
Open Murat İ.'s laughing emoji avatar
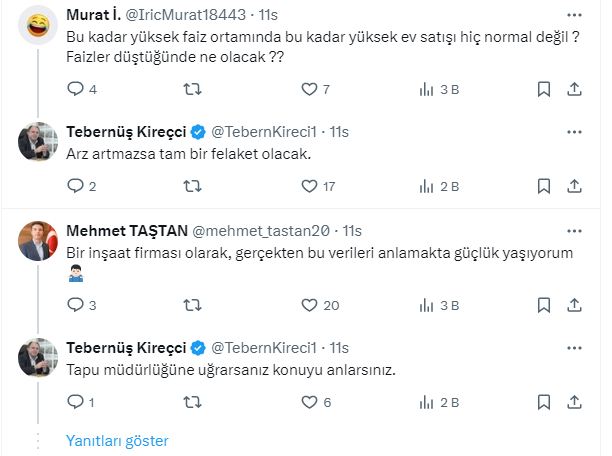point(38,26)
